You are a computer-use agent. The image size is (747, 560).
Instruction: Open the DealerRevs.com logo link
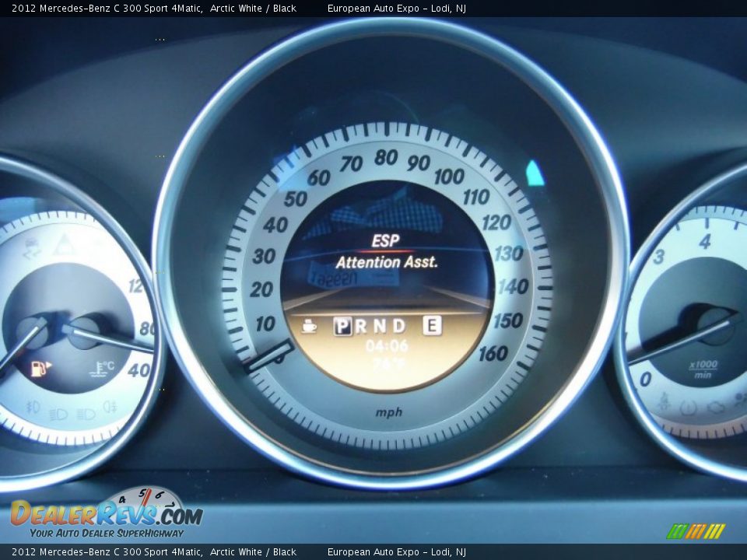click(x=106, y=514)
